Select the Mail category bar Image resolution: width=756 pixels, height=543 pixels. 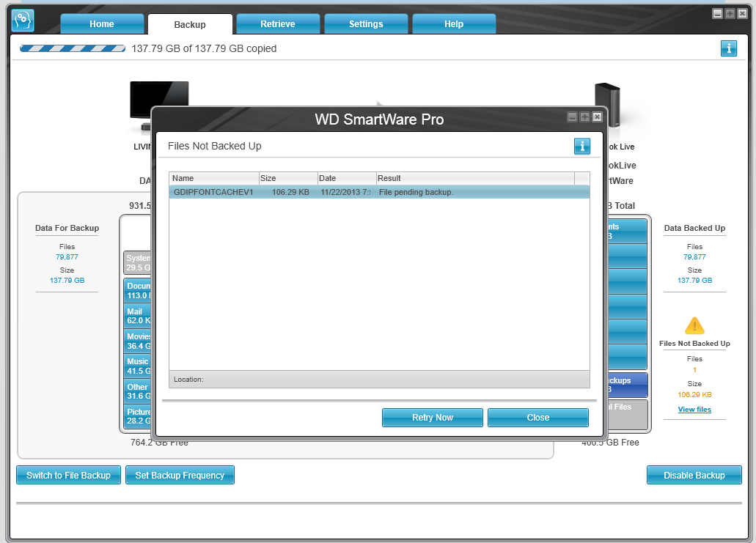click(x=138, y=316)
